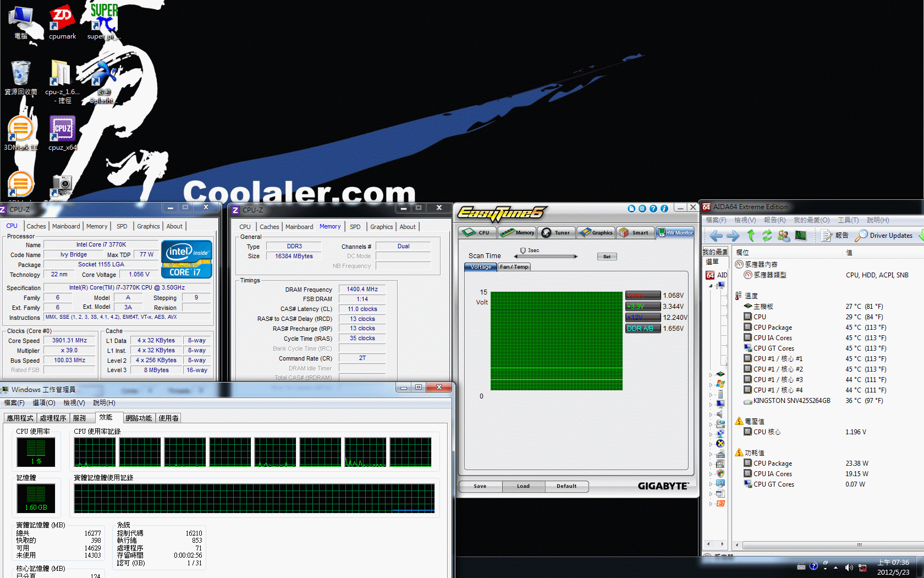Open recycle bin (資源回收筒) desktop icon

coord(21,78)
